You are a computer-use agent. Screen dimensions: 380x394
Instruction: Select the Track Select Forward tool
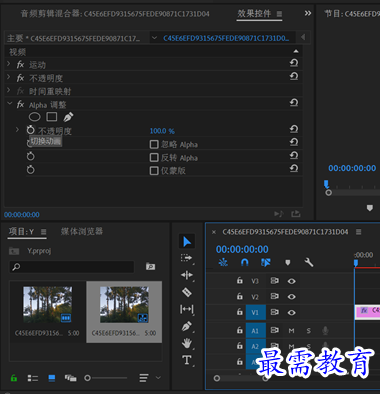tap(187, 258)
